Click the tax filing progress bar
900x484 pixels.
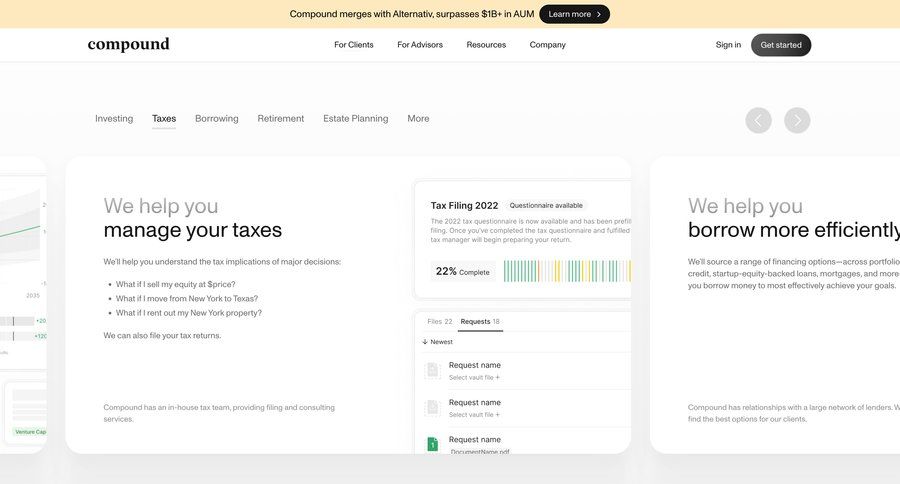(566, 271)
